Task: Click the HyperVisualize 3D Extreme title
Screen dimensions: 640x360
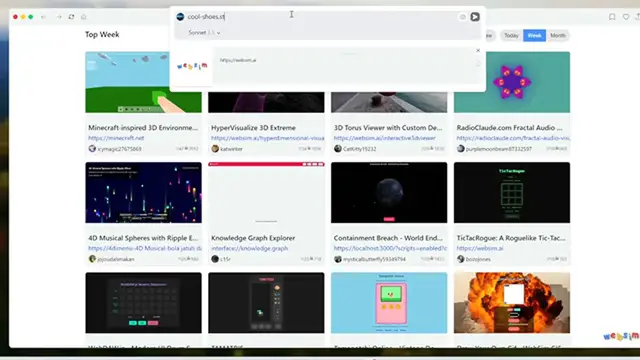Action: [x=253, y=128]
